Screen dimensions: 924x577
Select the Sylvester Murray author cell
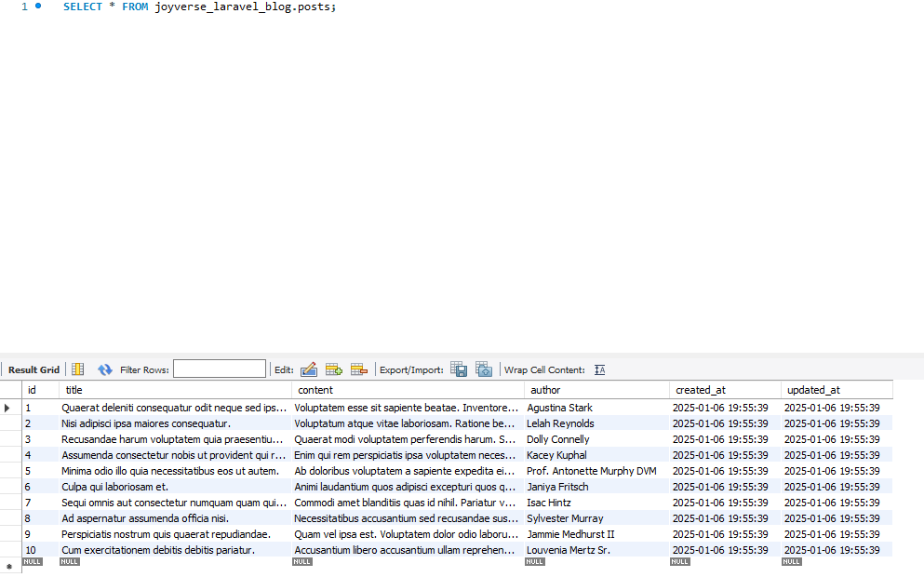pyautogui.click(x=565, y=518)
